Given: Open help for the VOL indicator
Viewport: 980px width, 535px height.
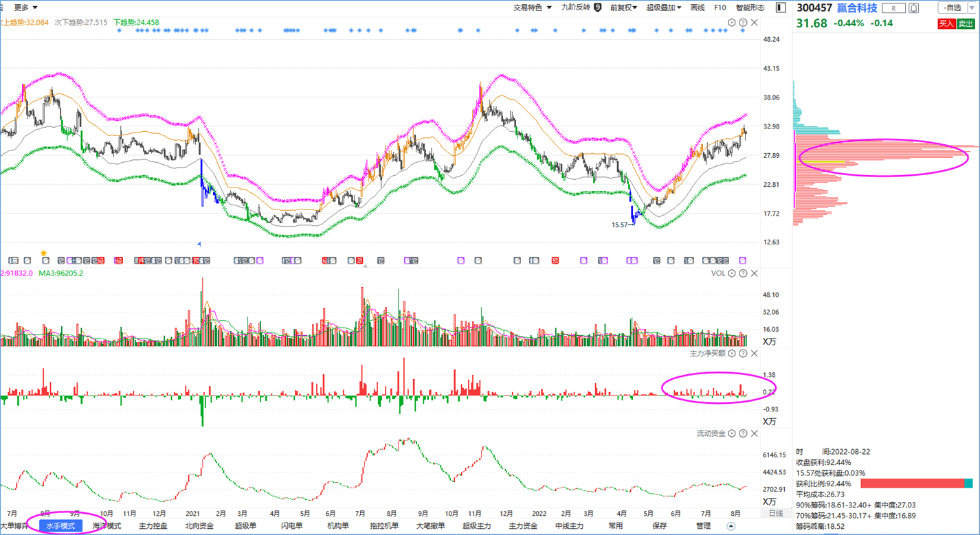Looking at the screenshot, I should tap(743, 273).
